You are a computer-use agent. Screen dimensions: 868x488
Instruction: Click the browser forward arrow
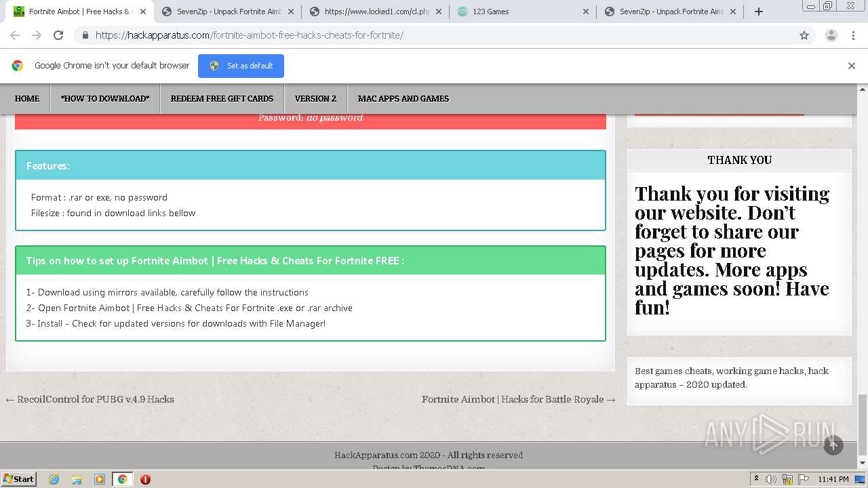37,35
